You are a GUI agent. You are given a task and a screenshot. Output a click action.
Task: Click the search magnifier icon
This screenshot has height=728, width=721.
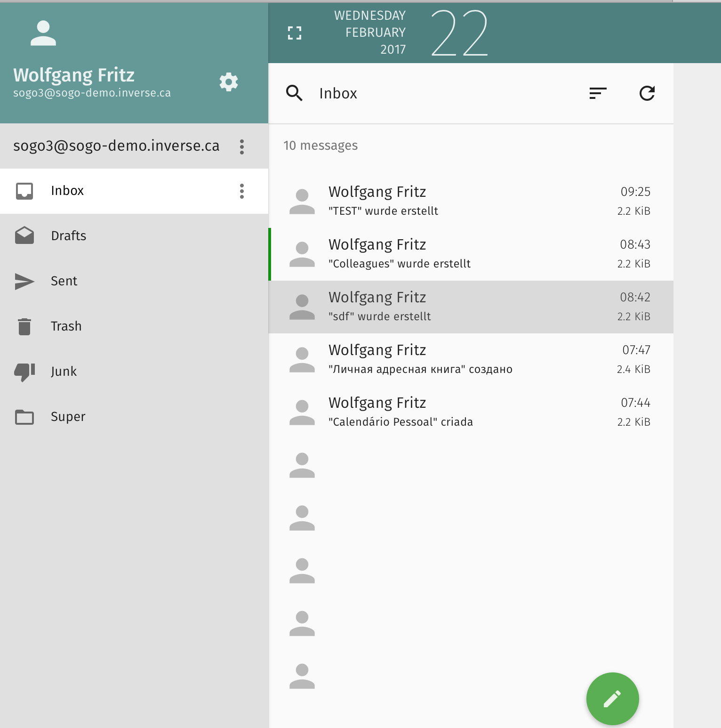(x=294, y=93)
